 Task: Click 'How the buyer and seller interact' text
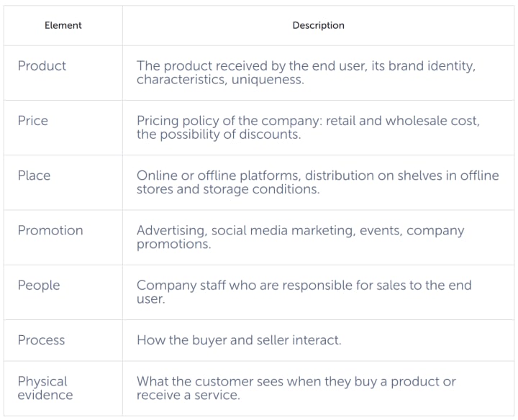(239, 340)
